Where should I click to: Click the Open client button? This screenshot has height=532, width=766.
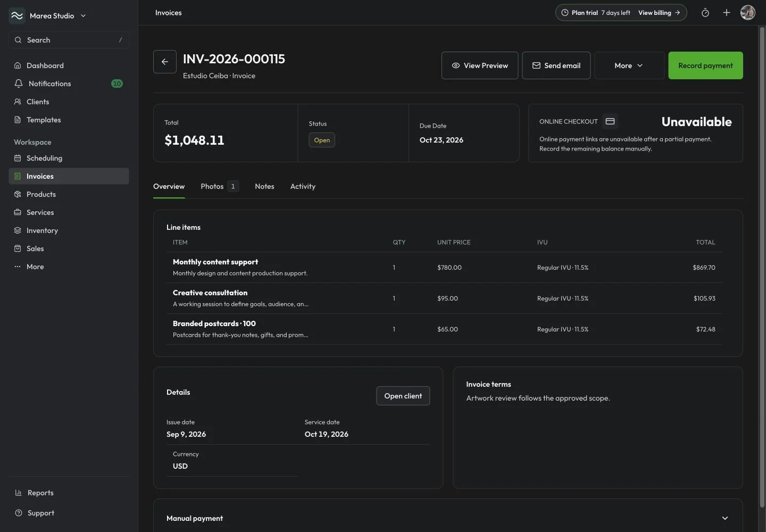(403, 396)
